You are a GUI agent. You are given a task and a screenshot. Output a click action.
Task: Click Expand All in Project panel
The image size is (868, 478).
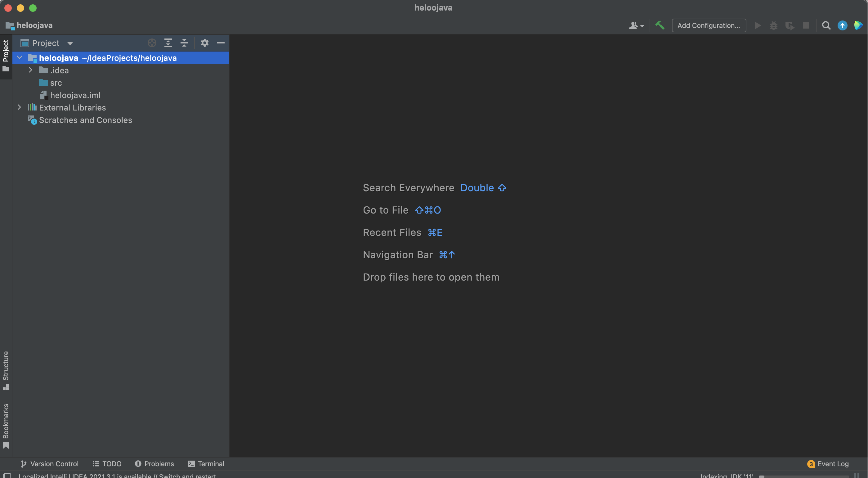(168, 43)
